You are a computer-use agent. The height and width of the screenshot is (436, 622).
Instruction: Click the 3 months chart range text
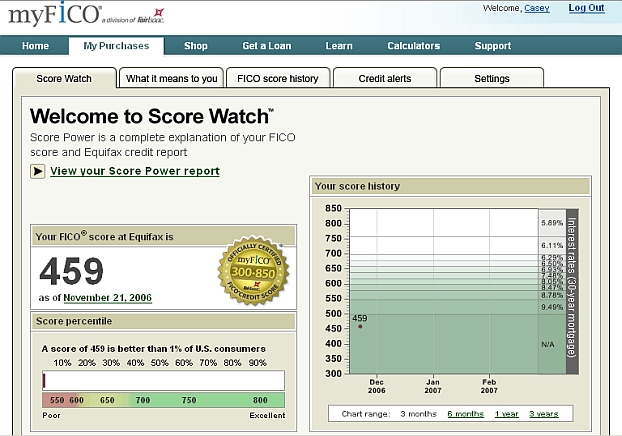(x=418, y=414)
